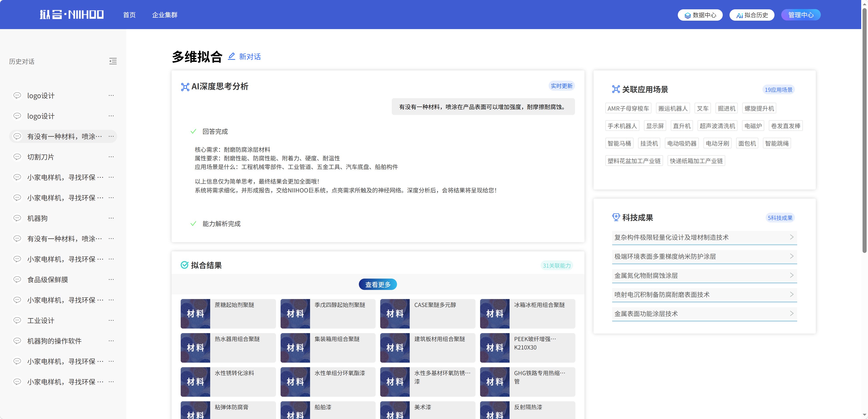868x419 pixels.
Task: Open the ⋯ menu for 机器狗
Action: pyautogui.click(x=111, y=218)
